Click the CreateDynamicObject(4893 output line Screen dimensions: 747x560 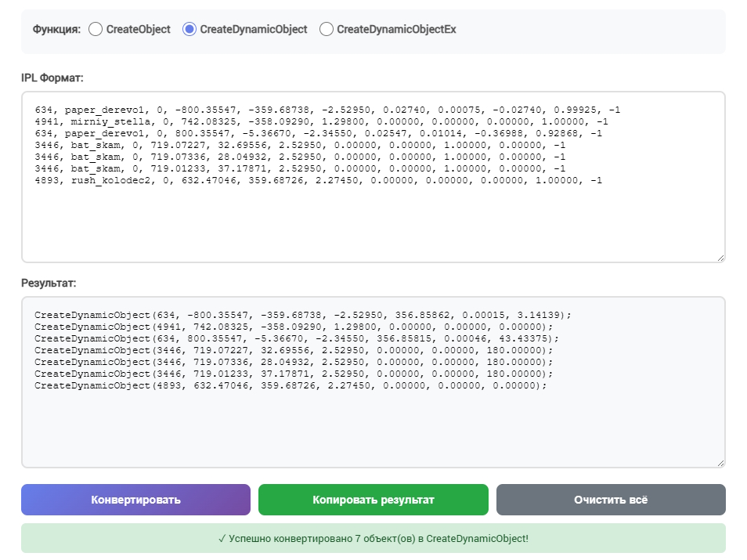290,385
